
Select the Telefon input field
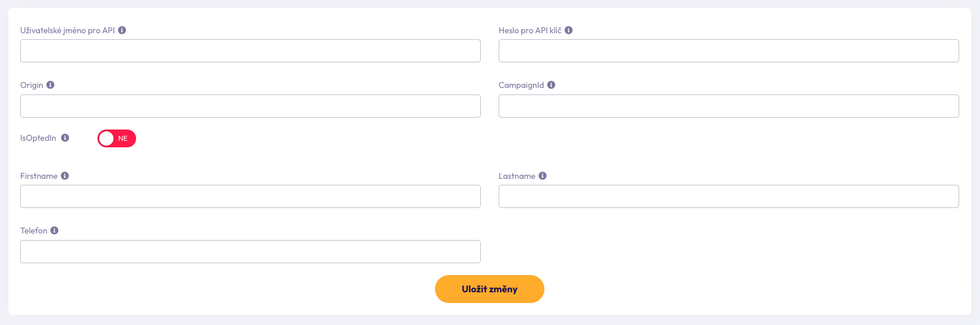(250, 252)
